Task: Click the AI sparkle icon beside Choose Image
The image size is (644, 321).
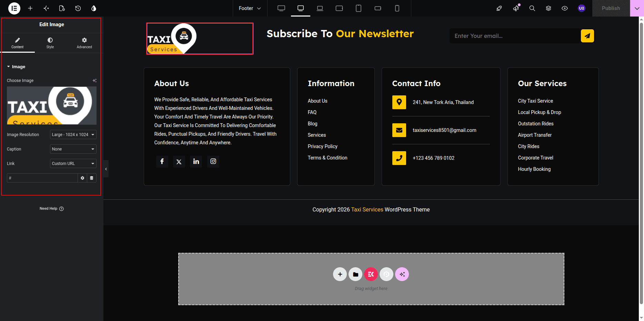Action: click(x=94, y=81)
